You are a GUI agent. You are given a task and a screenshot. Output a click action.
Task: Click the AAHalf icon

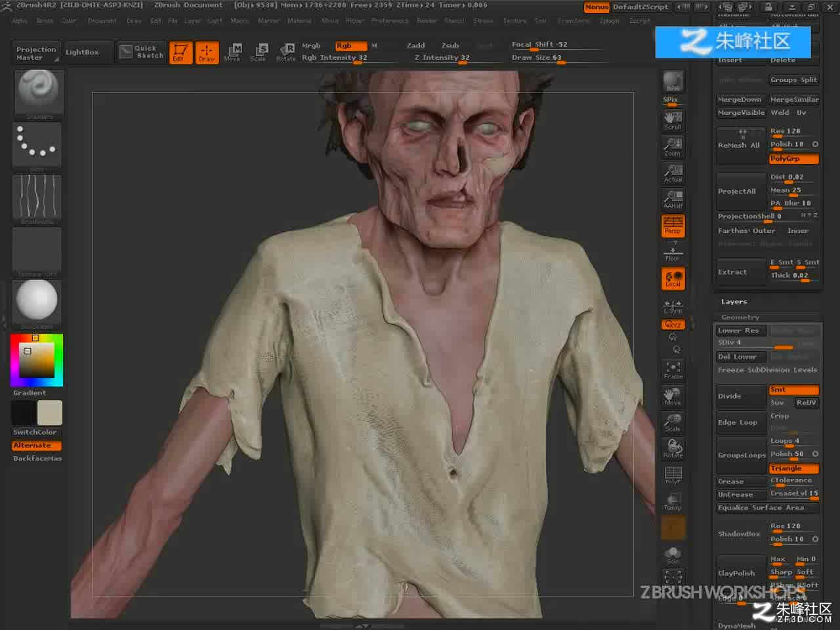click(673, 199)
